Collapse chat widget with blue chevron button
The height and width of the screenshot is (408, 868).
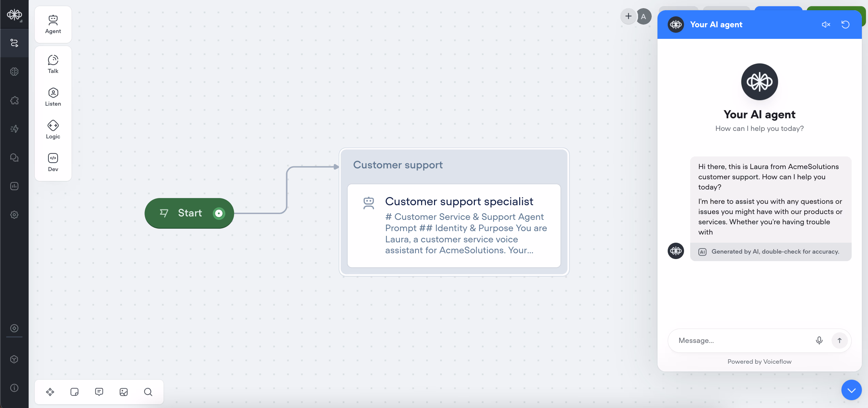[851, 390]
